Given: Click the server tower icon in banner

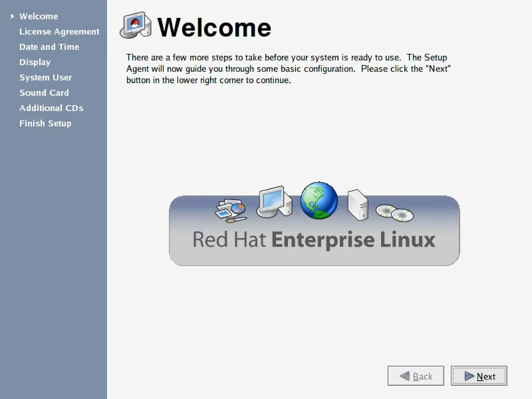Looking at the screenshot, I should click(358, 205).
